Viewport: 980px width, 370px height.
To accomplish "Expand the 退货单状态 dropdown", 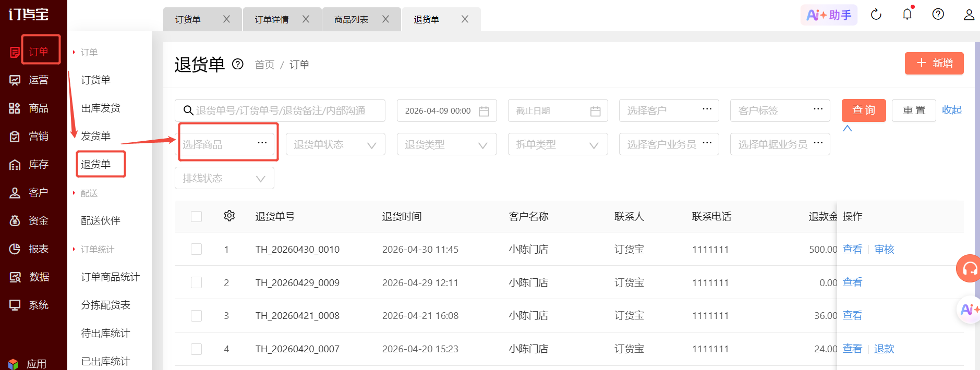I will point(335,144).
